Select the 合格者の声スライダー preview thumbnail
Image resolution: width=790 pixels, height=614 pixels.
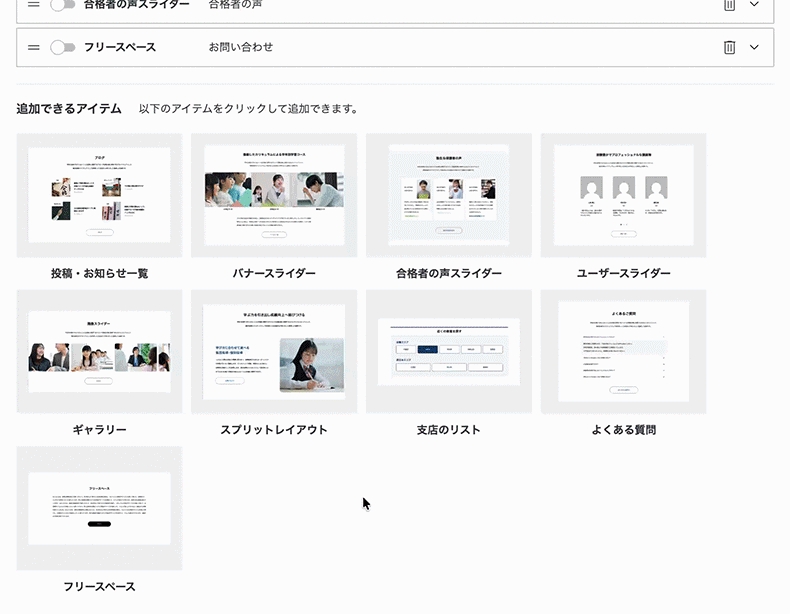point(449,195)
